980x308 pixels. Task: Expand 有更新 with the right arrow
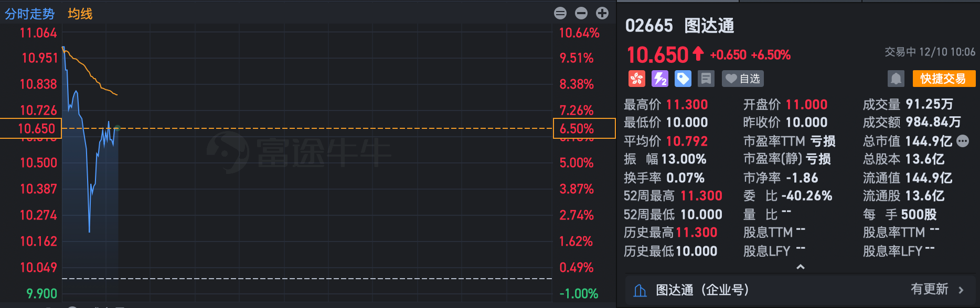(x=961, y=289)
